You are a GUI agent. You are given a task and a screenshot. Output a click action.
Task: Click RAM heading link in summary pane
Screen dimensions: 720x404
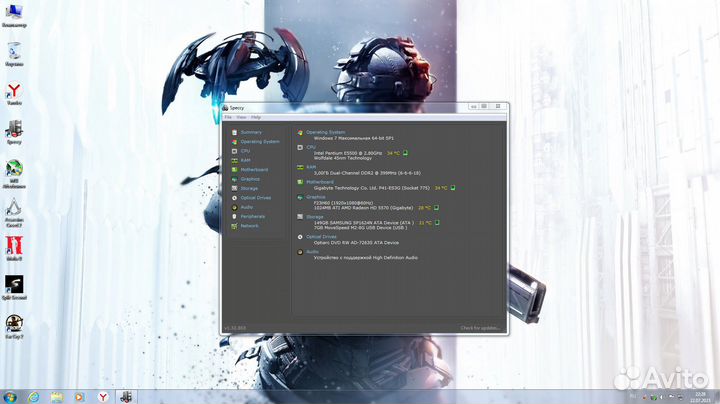click(311, 167)
